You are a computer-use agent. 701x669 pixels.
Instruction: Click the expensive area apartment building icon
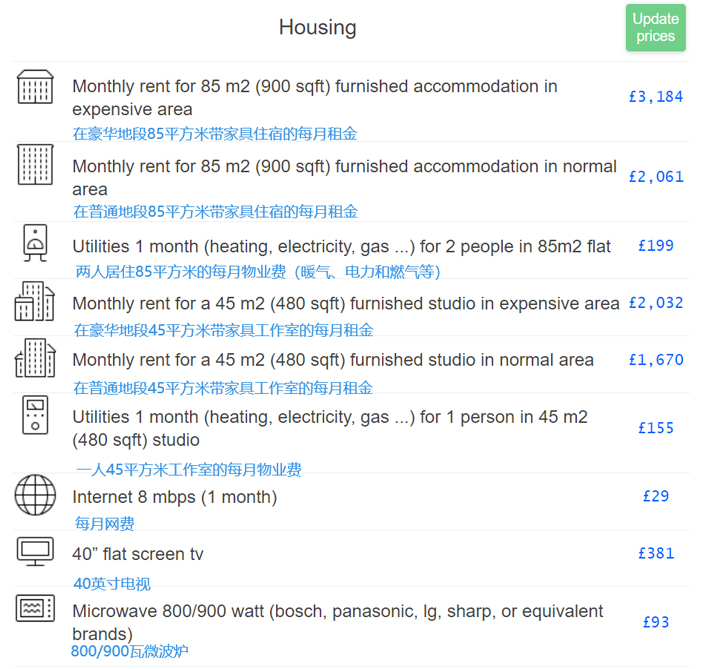tap(35, 87)
